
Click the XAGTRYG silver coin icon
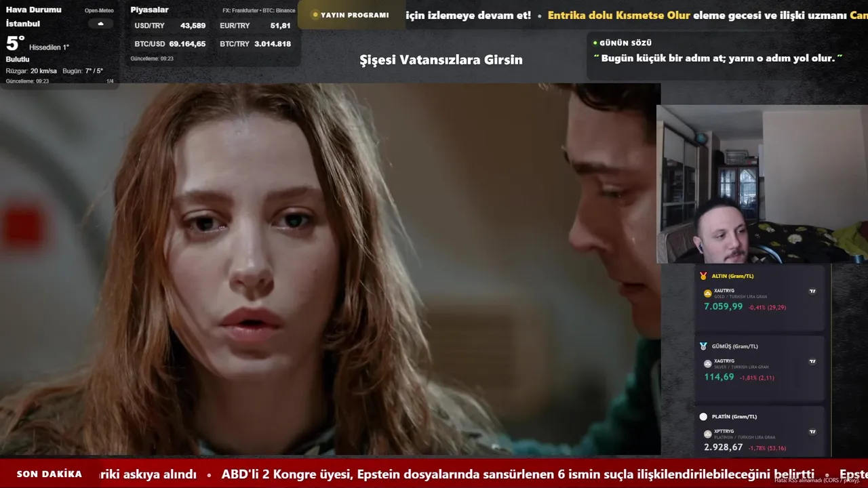click(708, 364)
